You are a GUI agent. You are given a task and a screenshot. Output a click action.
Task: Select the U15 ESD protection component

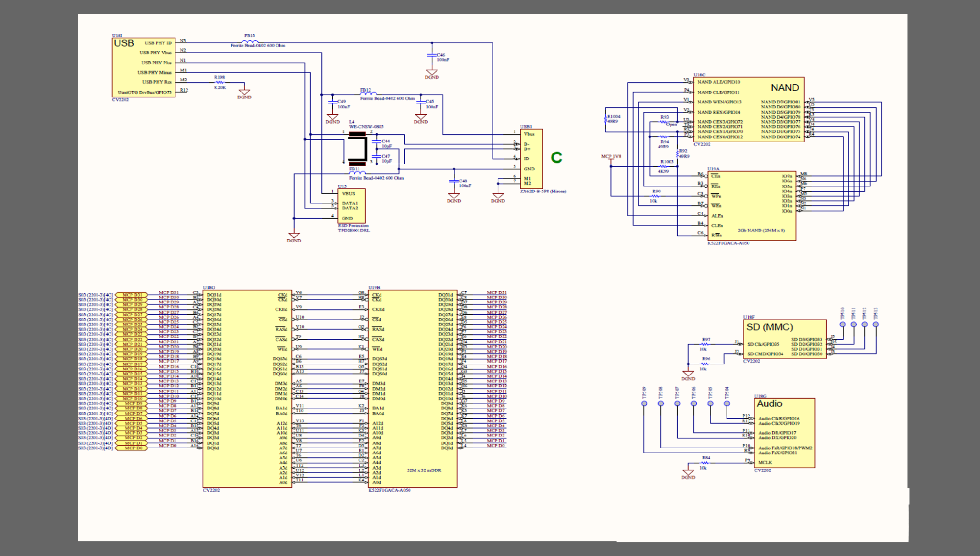tap(351, 206)
